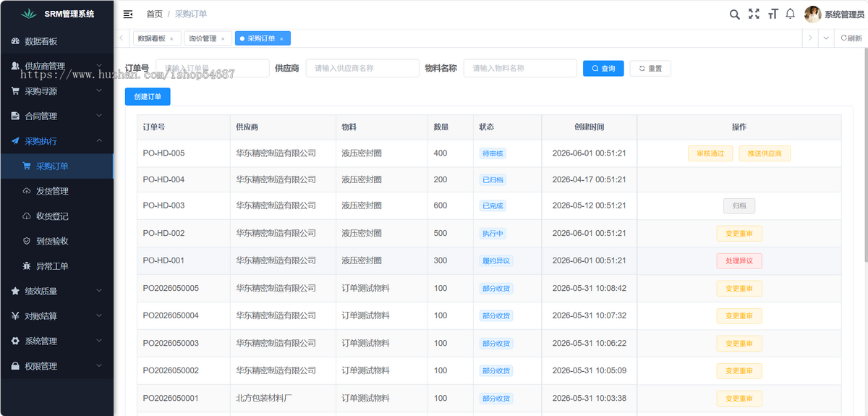Viewport: 868px width, 416px height.
Task: Open 发货管理 in the sidebar
Action: coord(56,191)
